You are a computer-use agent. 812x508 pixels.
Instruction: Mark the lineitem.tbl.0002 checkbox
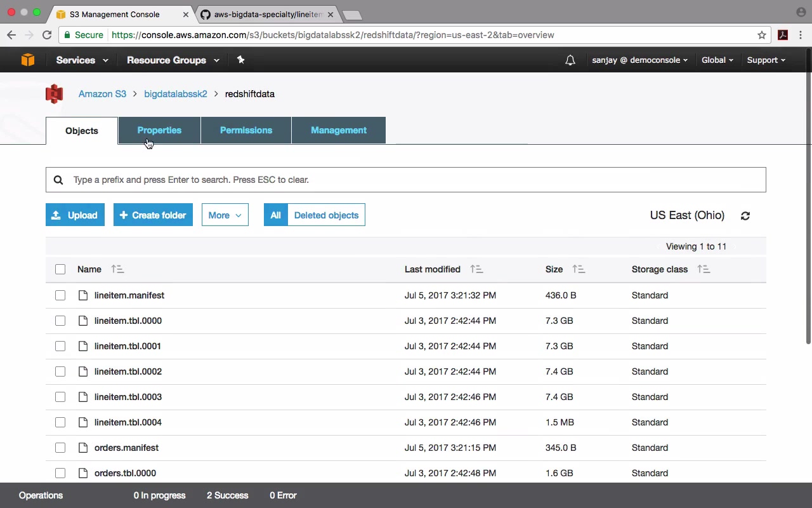point(60,371)
